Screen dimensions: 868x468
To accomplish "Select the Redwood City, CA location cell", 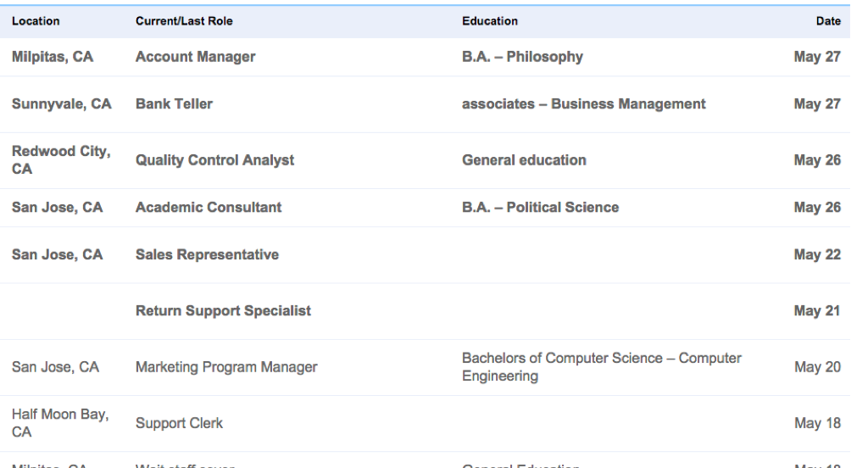I will tap(60, 160).
